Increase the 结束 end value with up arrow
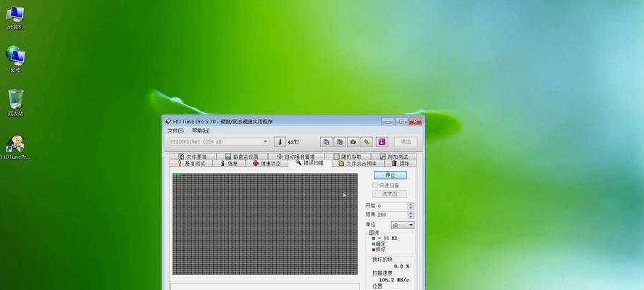Screen dimensions: 644x290 411,213
